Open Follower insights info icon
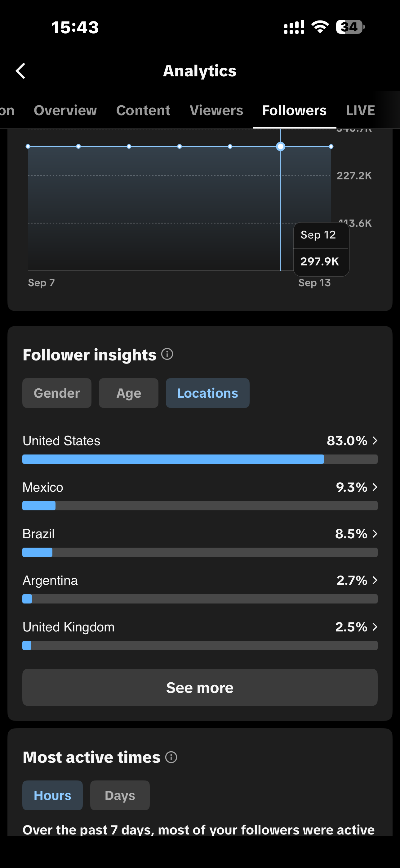Image resolution: width=400 pixels, height=868 pixels. click(x=167, y=354)
